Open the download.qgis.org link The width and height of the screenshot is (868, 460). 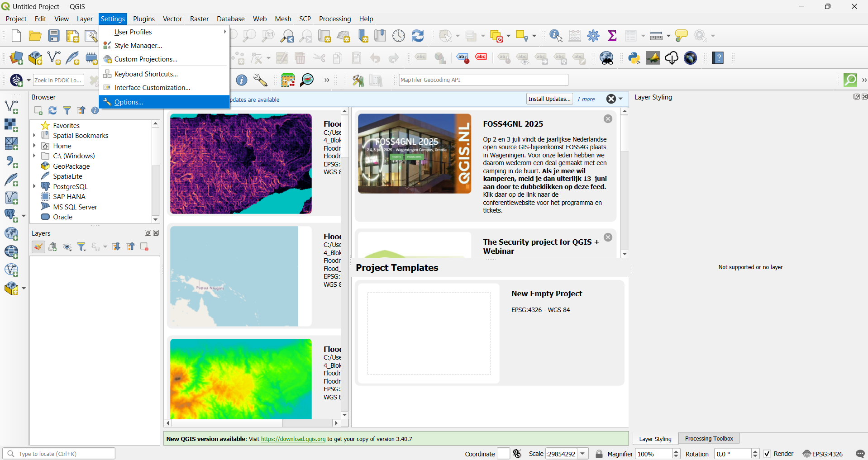[x=293, y=439]
